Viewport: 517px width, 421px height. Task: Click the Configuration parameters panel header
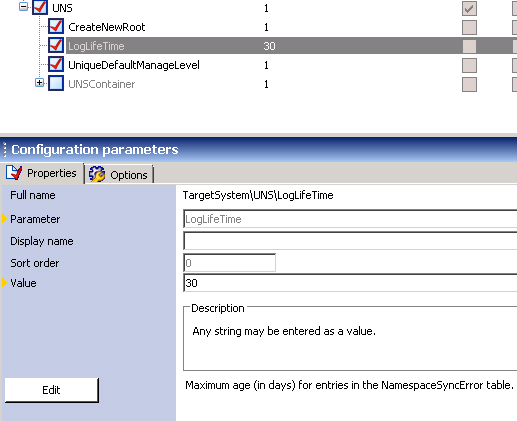(258, 149)
